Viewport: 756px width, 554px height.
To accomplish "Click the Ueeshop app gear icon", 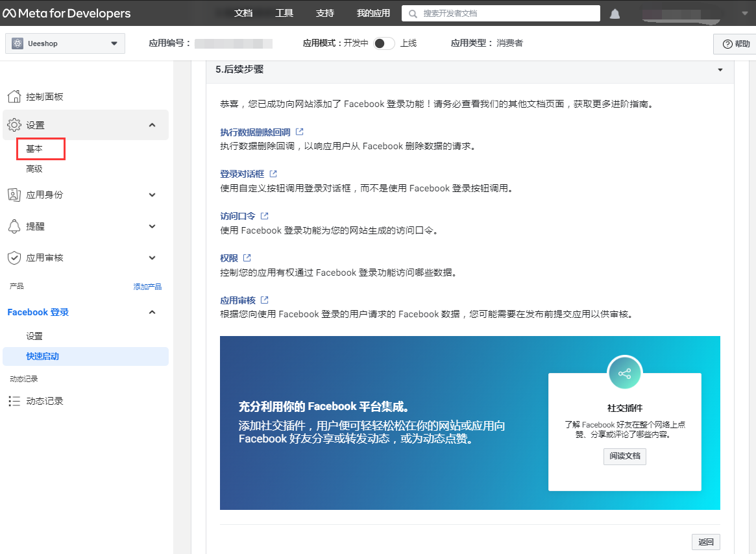I will click(x=18, y=43).
